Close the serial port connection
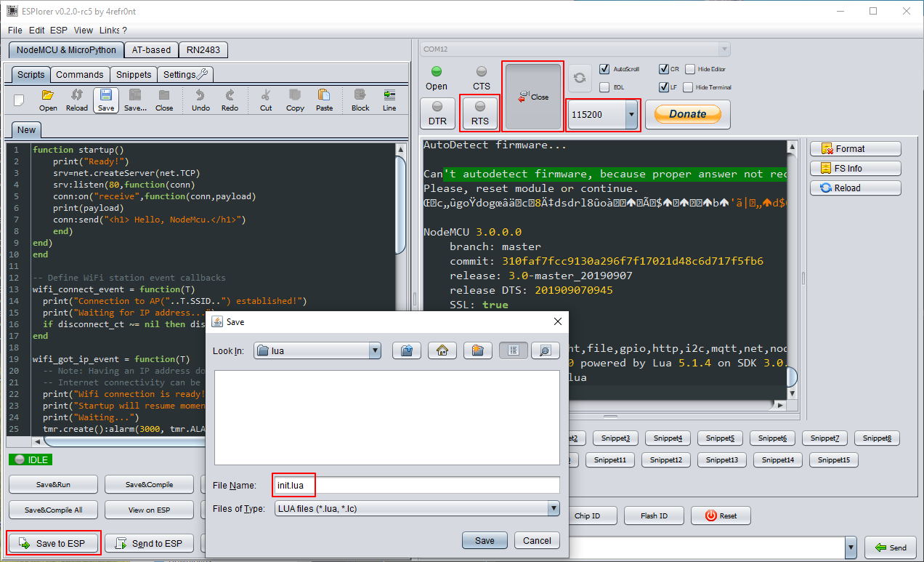Screen dimensions: 924x562 (533, 97)
